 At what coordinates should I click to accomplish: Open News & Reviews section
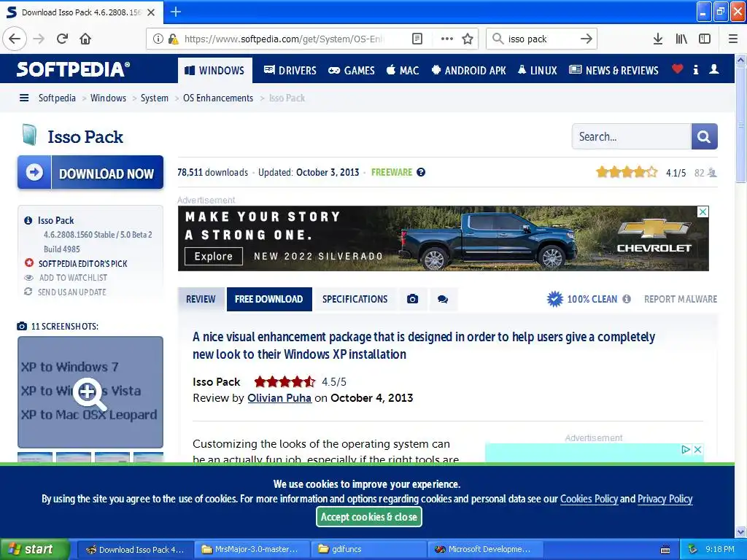(614, 71)
